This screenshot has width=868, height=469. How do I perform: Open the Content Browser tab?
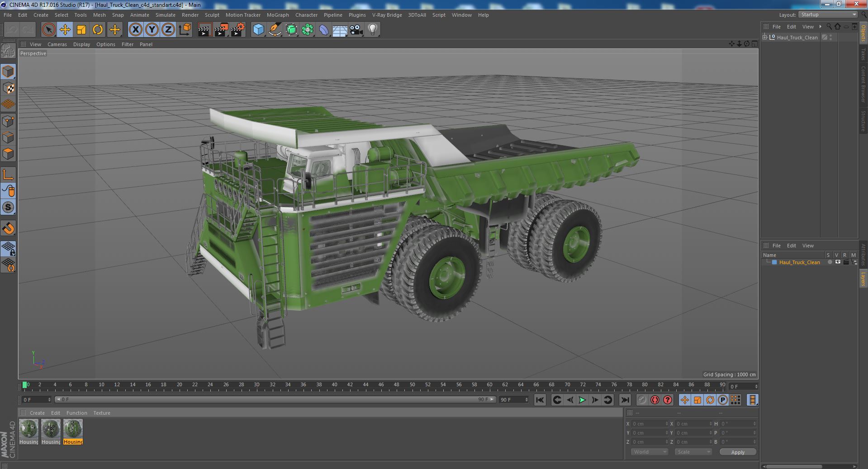[x=863, y=84]
